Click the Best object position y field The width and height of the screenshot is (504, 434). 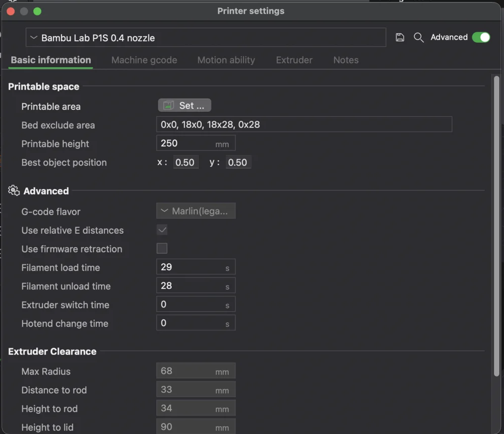238,162
